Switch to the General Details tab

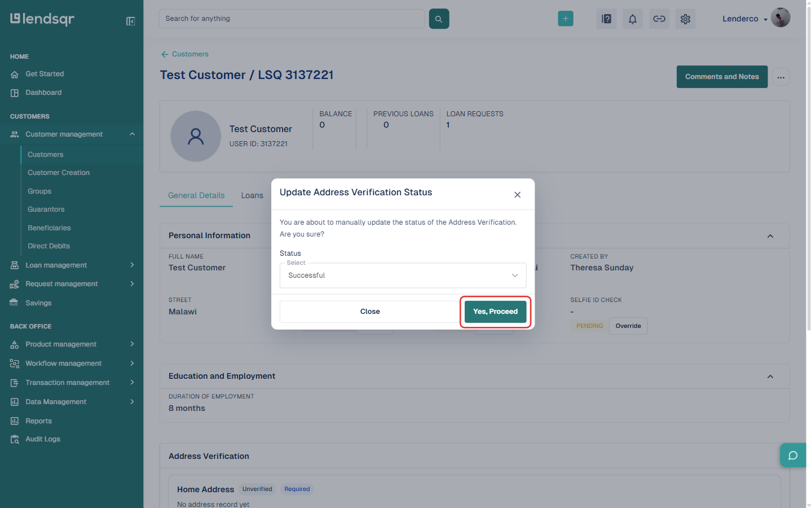(x=196, y=195)
